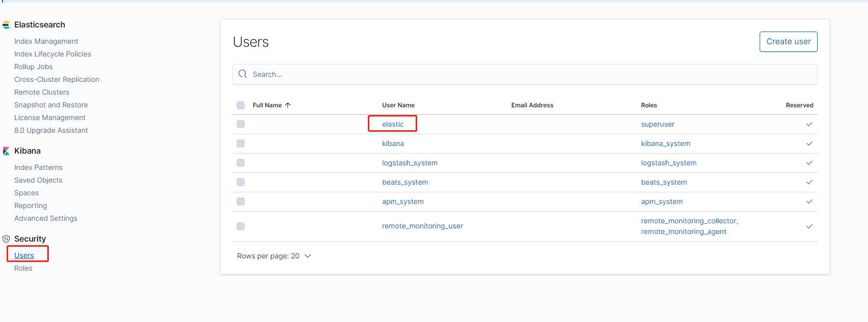The width and height of the screenshot is (868, 322).
Task: Select Roles under Security
Action: click(x=23, y=268)
